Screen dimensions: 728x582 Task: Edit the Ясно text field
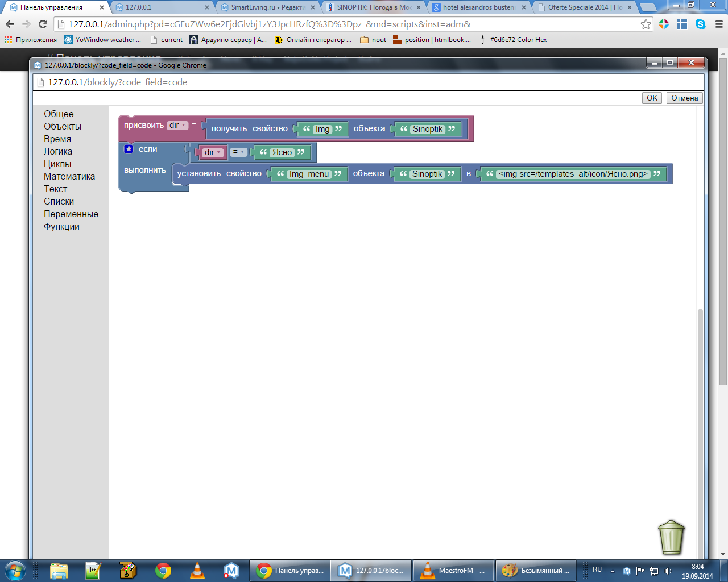[282, 152]
